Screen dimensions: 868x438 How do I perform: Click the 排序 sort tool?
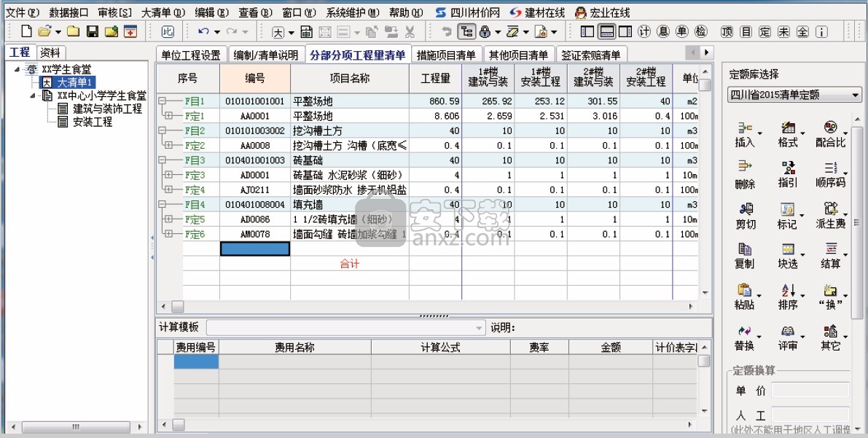788,297
